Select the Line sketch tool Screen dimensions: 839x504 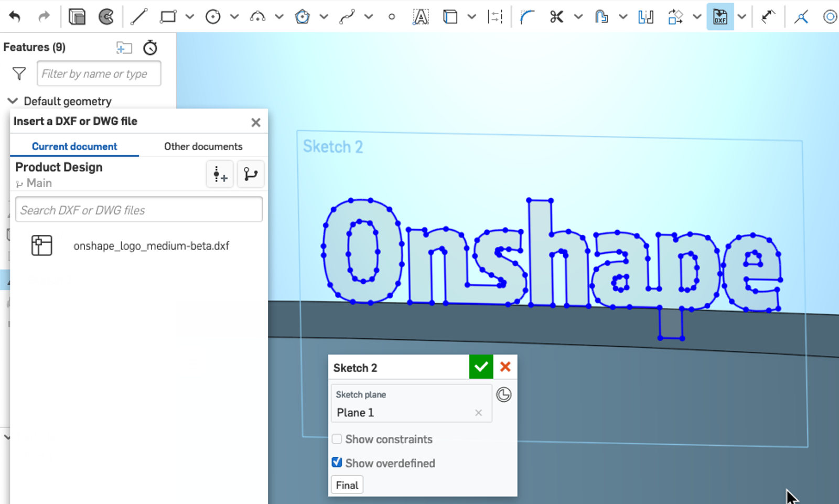coord(139,16)
